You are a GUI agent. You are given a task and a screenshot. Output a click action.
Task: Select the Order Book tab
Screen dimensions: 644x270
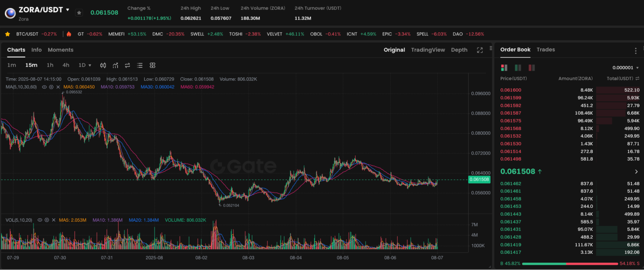[515, 50]
